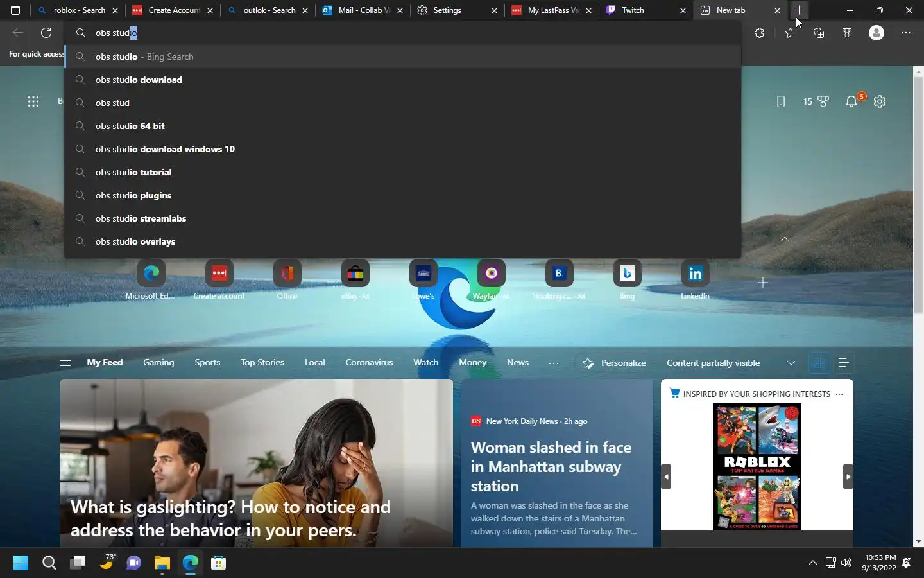Open the profile avatar icon

click(x=877, y=33)
